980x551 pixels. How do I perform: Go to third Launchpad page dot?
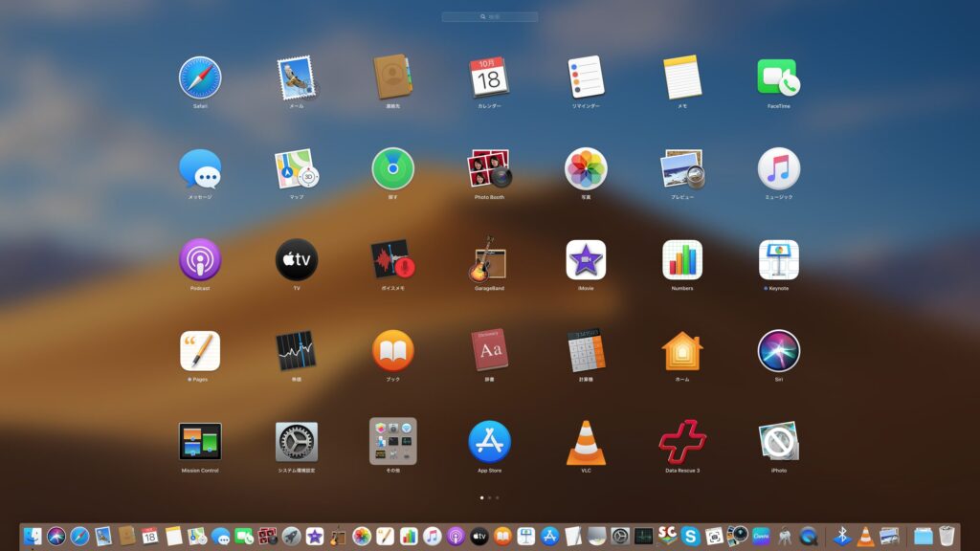498,497
